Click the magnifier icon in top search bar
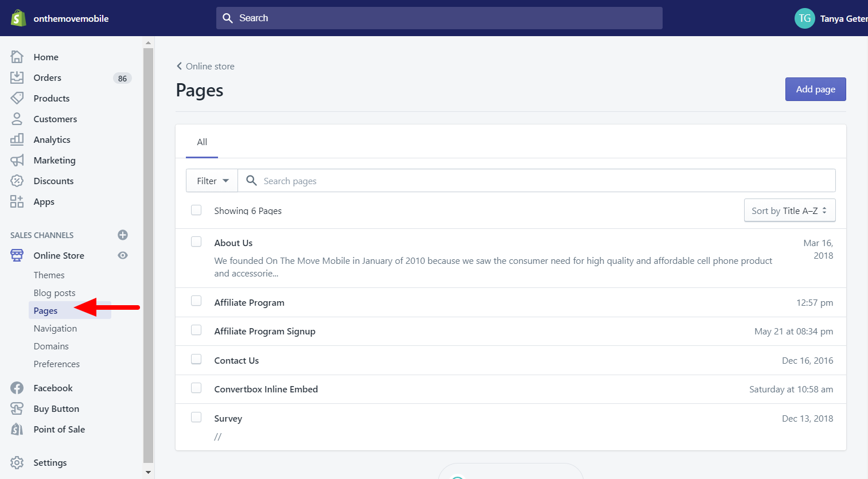 coord(228,18)
